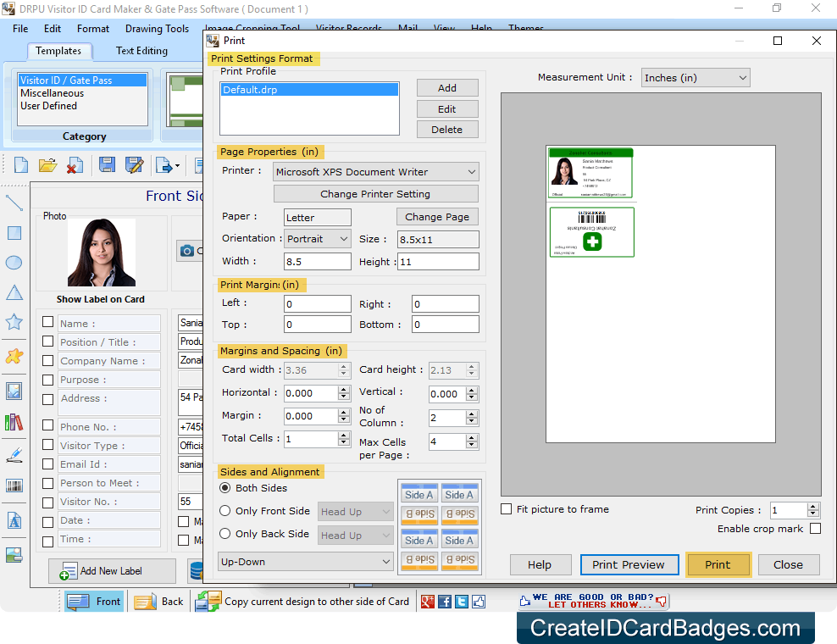837x644 pixels.
Task: Select the Ellipse drawing tool
Action: [x=14, y=263]
